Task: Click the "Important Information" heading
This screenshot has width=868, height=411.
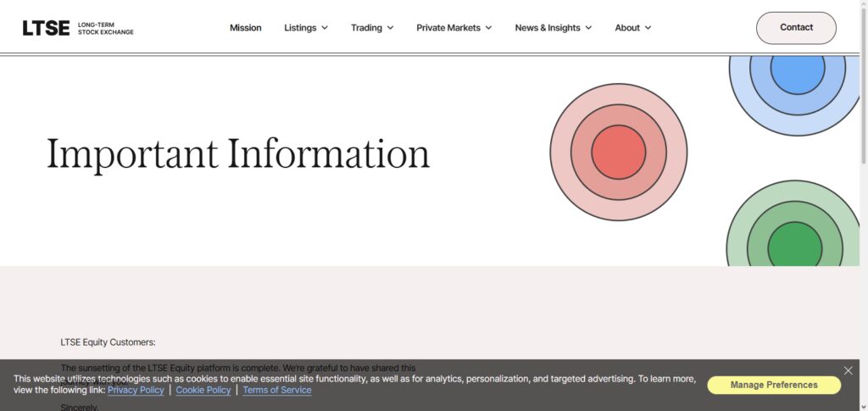Action: pos(238,153)
